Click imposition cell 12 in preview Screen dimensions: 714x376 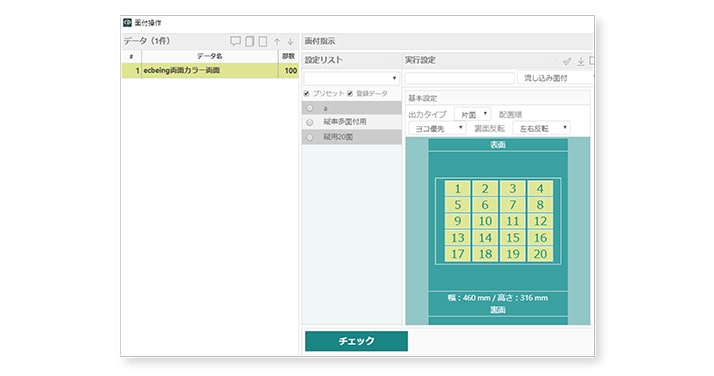(540, 221)
